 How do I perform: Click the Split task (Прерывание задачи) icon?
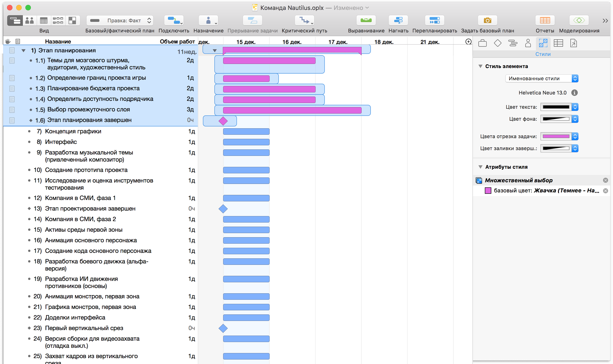click(x=252, y=20)
